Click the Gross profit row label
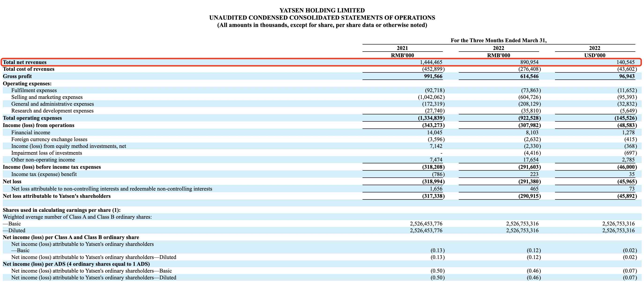 click(x=17, y=76)
